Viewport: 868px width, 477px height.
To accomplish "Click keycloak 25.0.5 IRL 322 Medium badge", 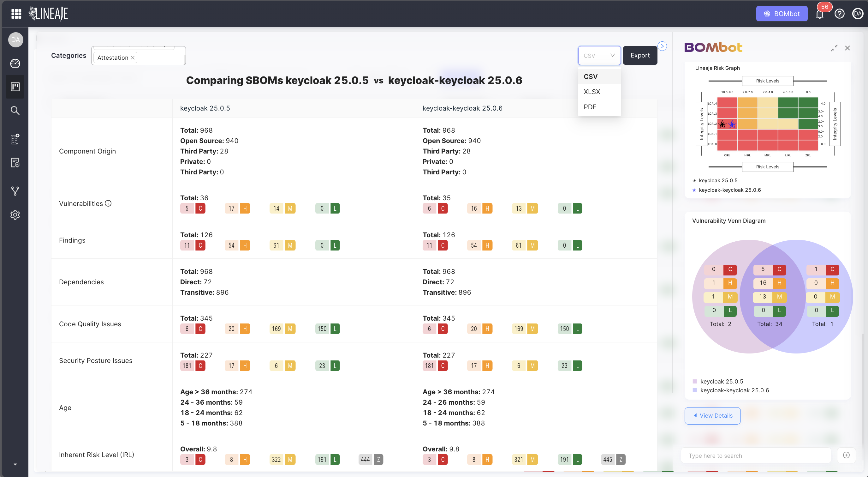I will click(282, 459).
